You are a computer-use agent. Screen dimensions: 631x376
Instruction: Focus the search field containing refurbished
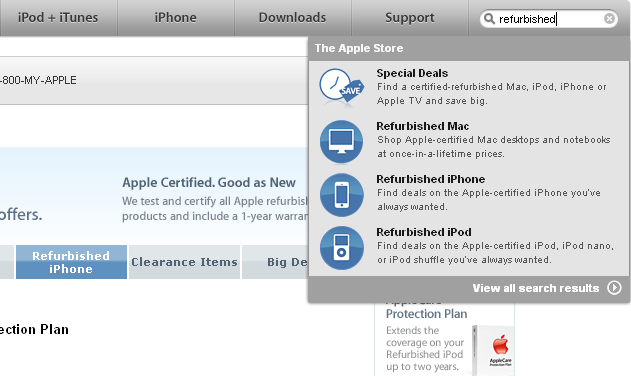[549, 19]
